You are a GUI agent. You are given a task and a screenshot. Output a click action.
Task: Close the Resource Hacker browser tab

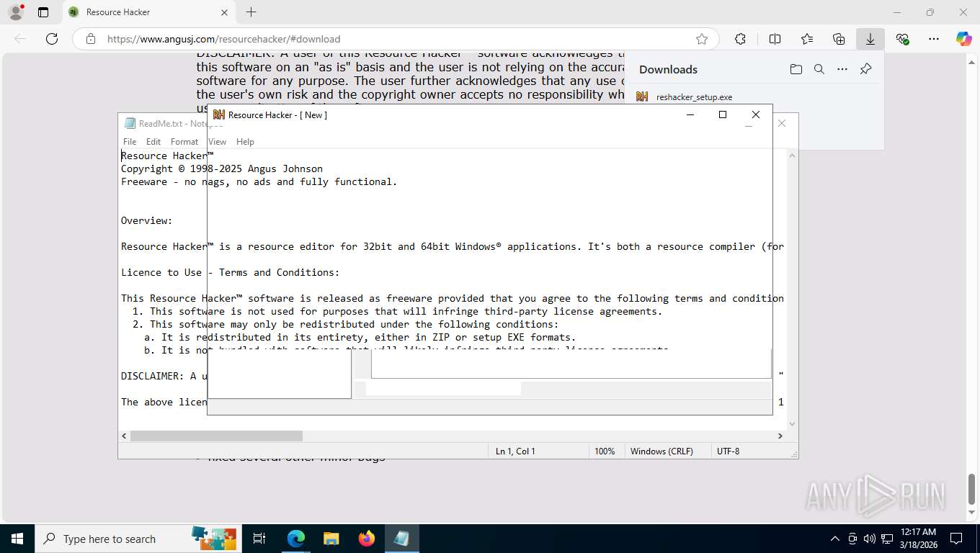[x=224, y=12]
